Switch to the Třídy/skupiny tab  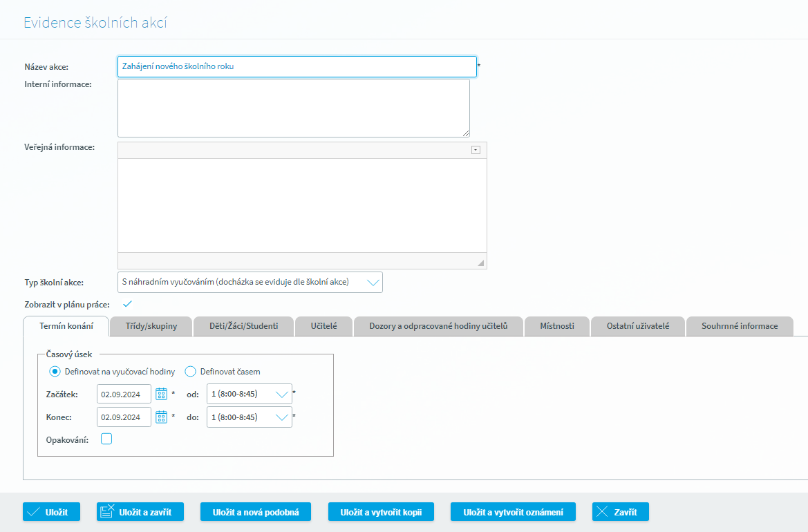pyautogui.click(x=151, y=326)
